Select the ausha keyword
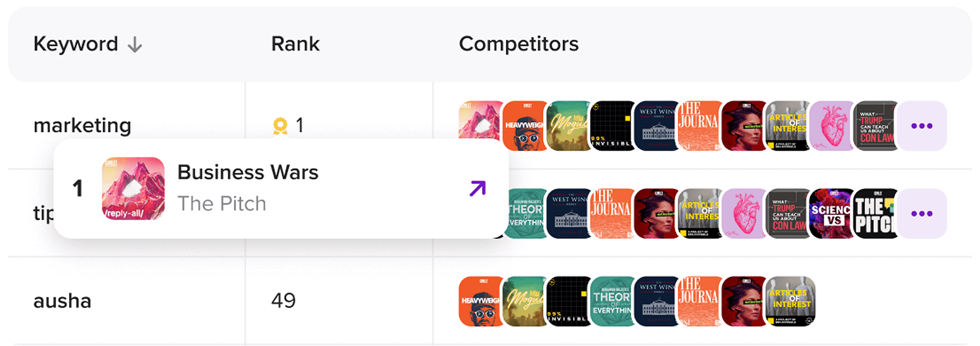 click(62, 301)
